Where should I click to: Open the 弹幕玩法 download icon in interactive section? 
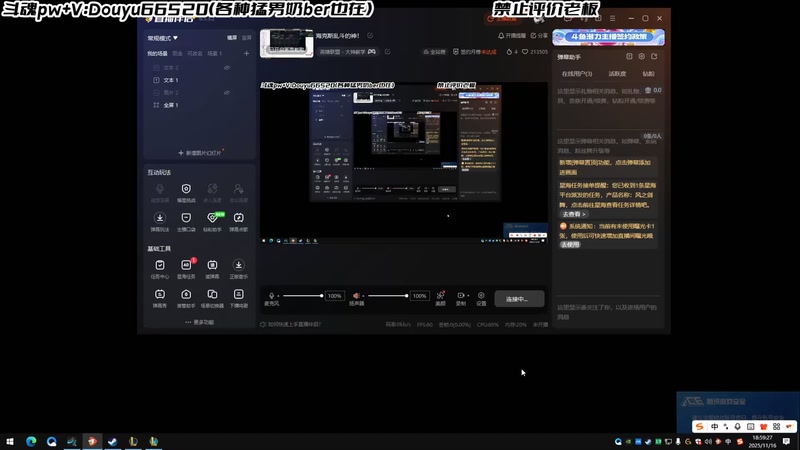(x=160, y=218)
